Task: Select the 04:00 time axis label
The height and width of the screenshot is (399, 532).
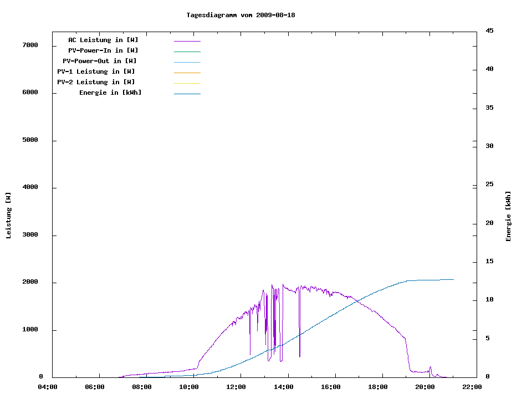Action: (48, 387)
